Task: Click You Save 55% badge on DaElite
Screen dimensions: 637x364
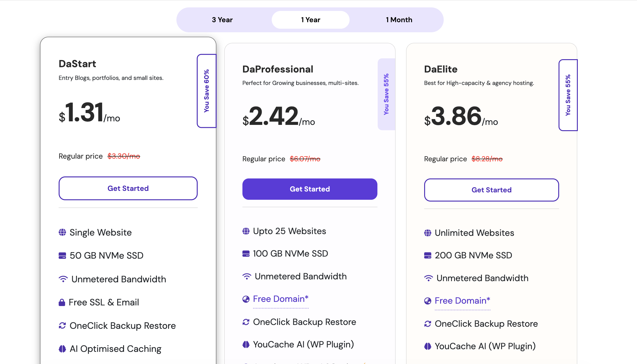Action: (568, 95)
